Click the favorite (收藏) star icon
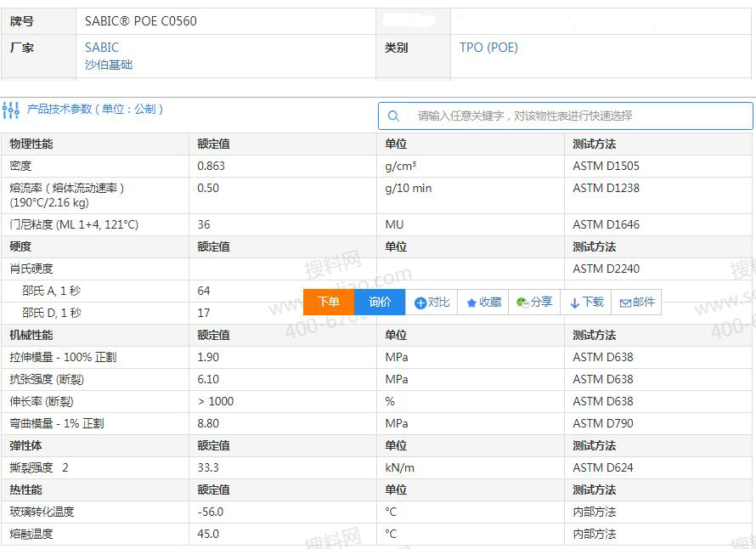 click(x=471, y=303)
